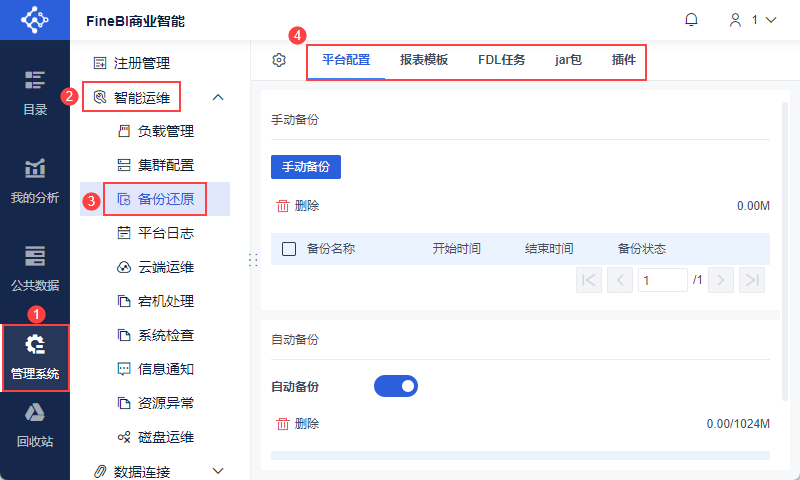Check the select-all backup checkbox
The image size is (800, 480).
tap(289, 249)
